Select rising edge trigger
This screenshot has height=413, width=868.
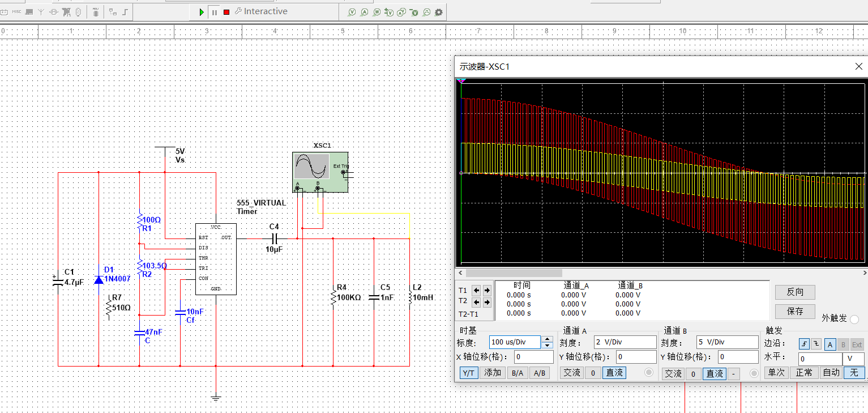tap(804, 344)
